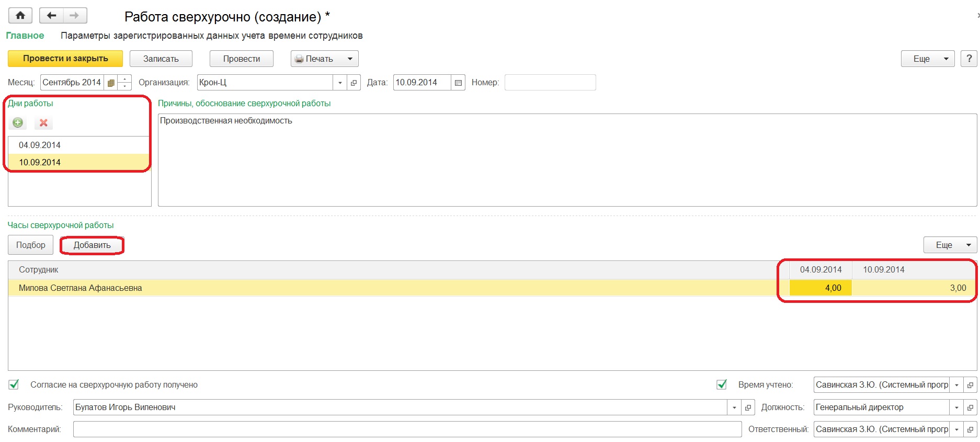Screen dimensions: 980x442
Task: Click the 10.09.2014 column header
Action: pos(914,269)
